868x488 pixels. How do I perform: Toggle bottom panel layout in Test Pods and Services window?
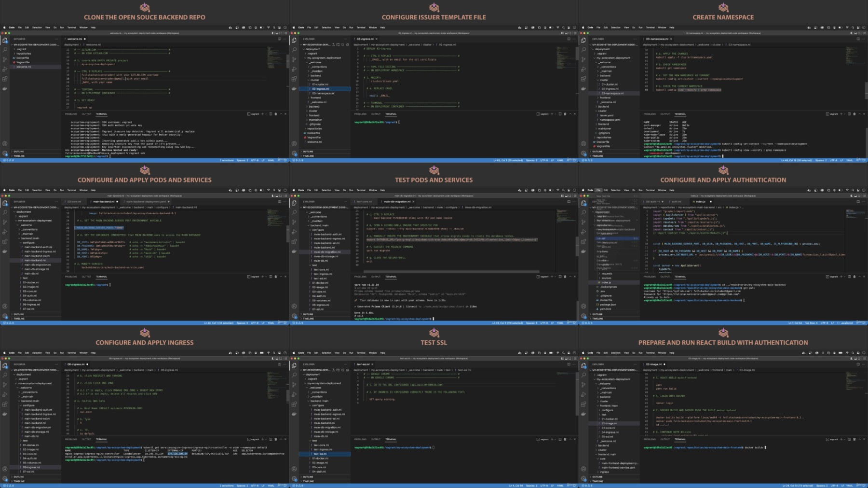pyautogui.click(x=566, y=196)
